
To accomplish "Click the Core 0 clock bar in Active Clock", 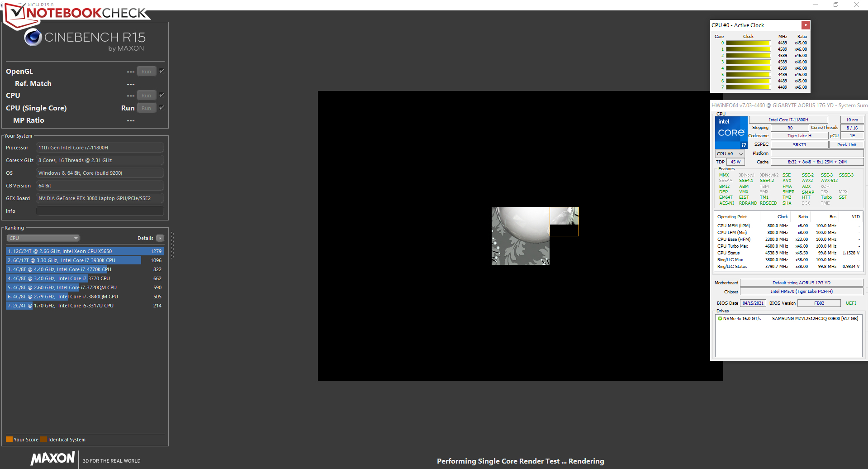I will (x=748, y=43).
